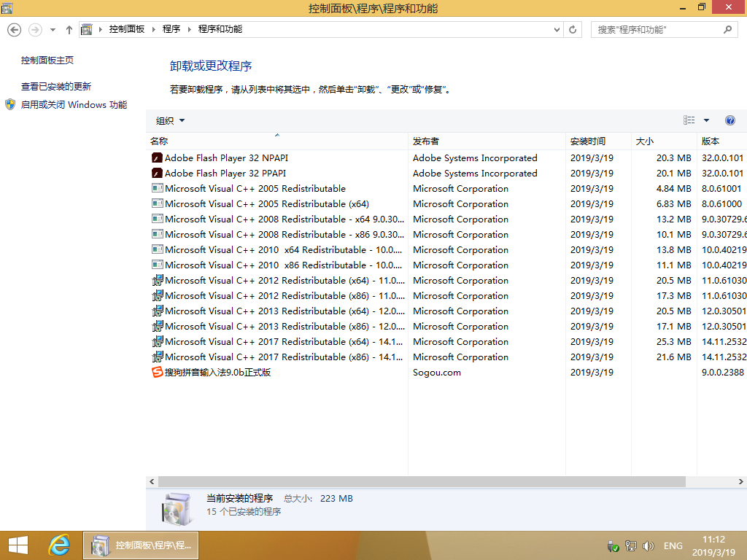Select Adobe Flash Player 32 PPAPI icon
The height and width of the screenshot is (560, 747).
tap(157, 174)
